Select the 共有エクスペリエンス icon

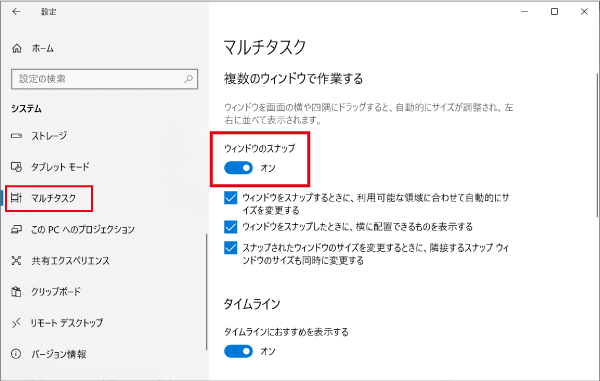16,261
